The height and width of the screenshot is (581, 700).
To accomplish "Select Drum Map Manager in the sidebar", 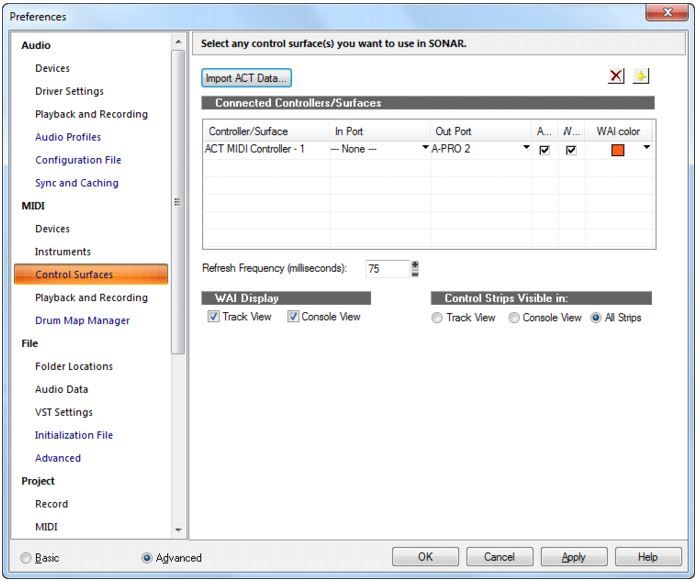I will tap(82, 320).
